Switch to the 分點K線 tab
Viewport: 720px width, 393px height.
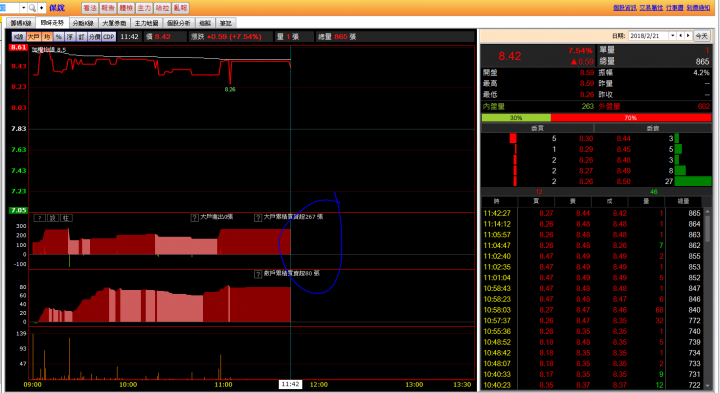(x=83, y=23)
